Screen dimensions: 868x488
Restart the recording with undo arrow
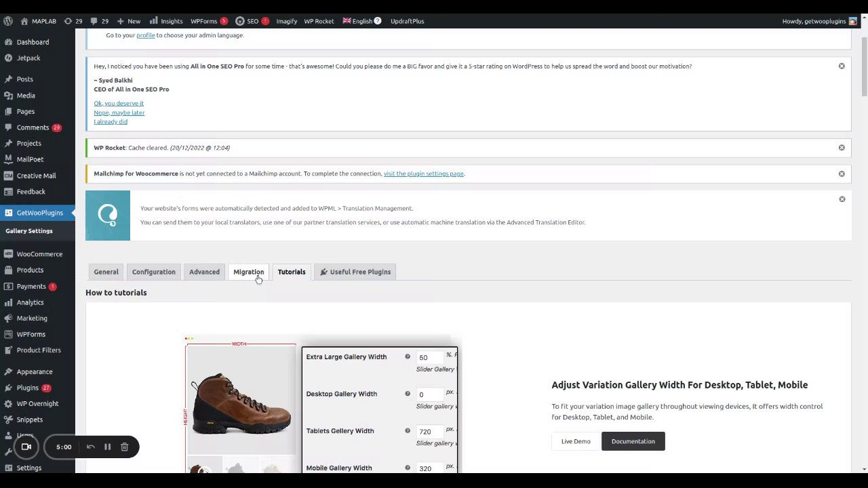tap(91, 447)
